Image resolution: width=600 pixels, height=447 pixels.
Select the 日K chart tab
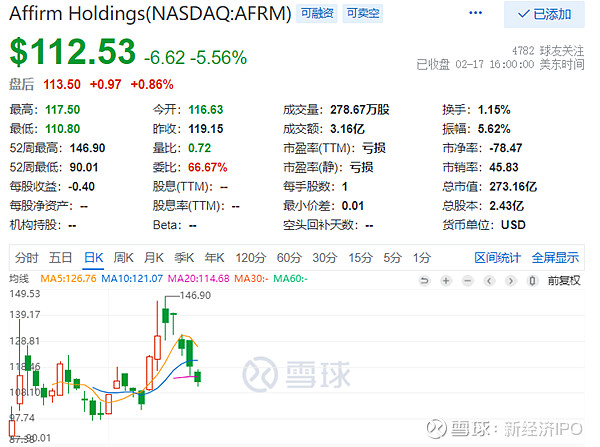pyautogui.click(x=94, y=258)
